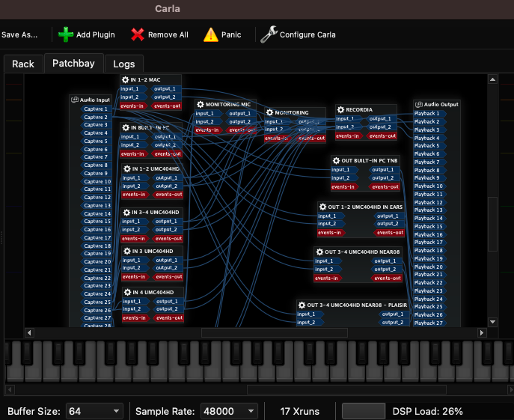Click gear icon on MONITORING MIC node
The image size is (514, 420).
[x=201, y=105]
